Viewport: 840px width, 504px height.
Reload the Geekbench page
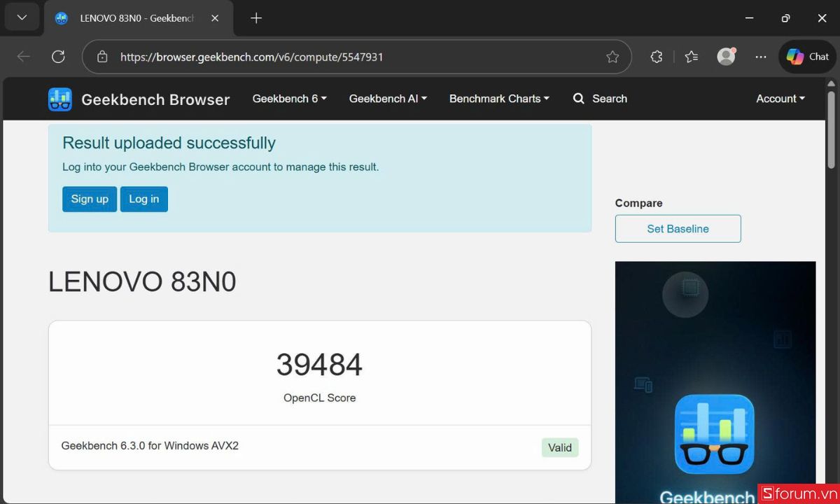tap(58, 57)
